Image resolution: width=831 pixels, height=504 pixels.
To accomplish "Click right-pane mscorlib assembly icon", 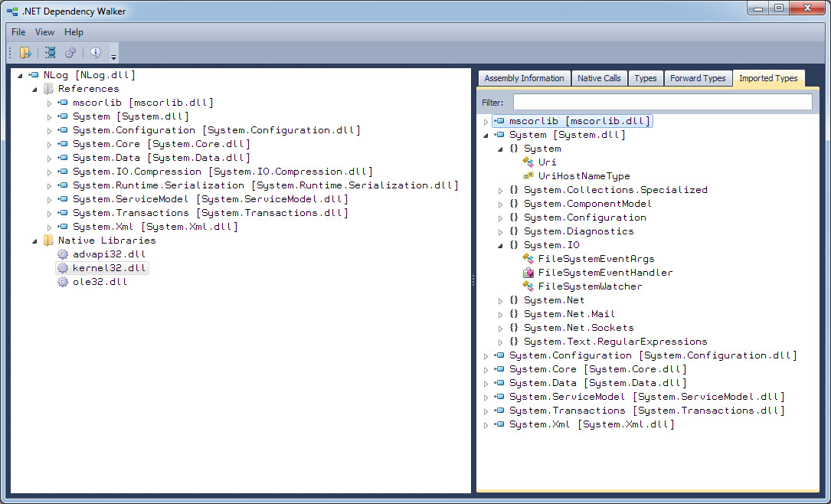I will coord(499,121).
